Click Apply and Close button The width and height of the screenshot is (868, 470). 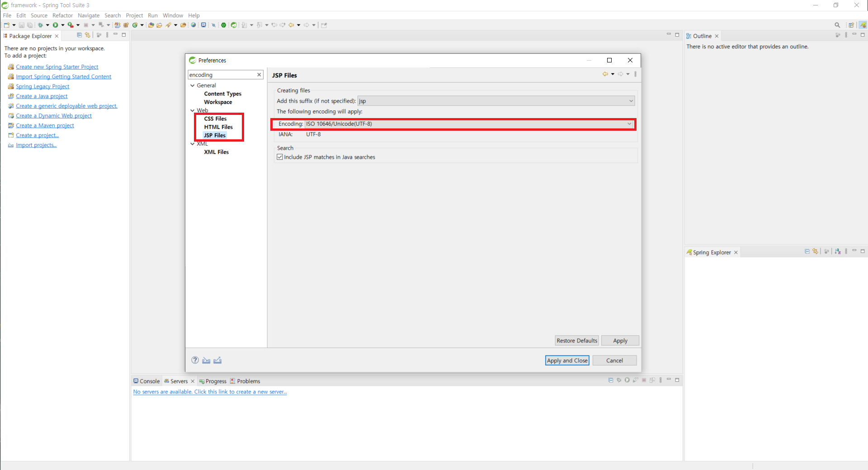pyautogui.click(x=567, y=361)
